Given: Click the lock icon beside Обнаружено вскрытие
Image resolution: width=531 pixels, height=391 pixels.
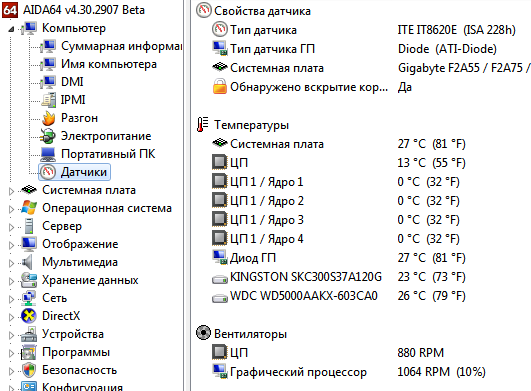Looking at the screenshot, I should pos(220,86).
